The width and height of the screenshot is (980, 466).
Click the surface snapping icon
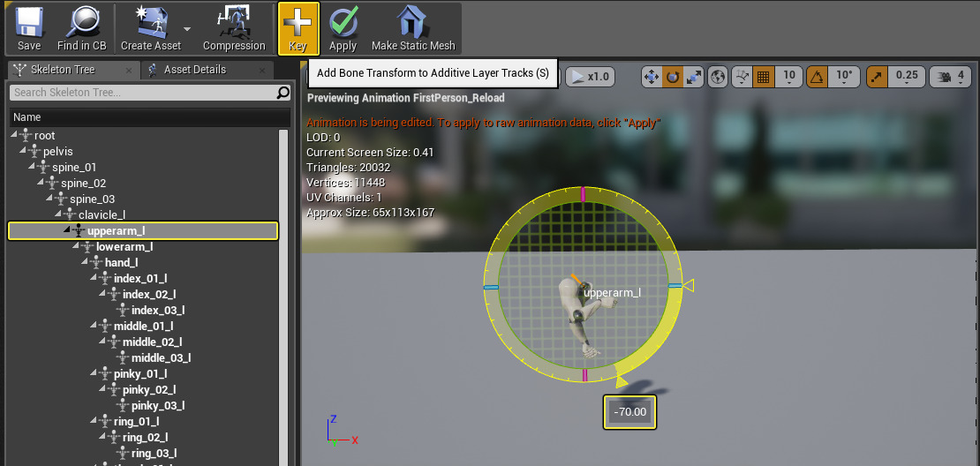(x=743, y=77)
